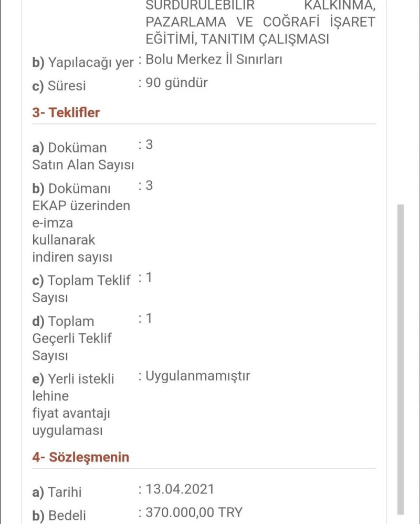This screenshot has height=524, width=420.
Task: Click the "4- Sözleşmenin" section heading
Action: [80, 457]
